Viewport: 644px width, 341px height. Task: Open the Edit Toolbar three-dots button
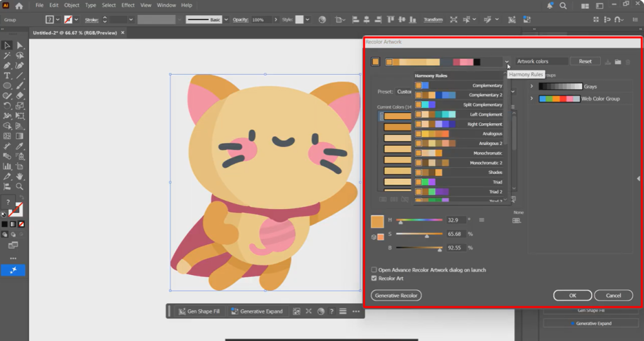13,259
